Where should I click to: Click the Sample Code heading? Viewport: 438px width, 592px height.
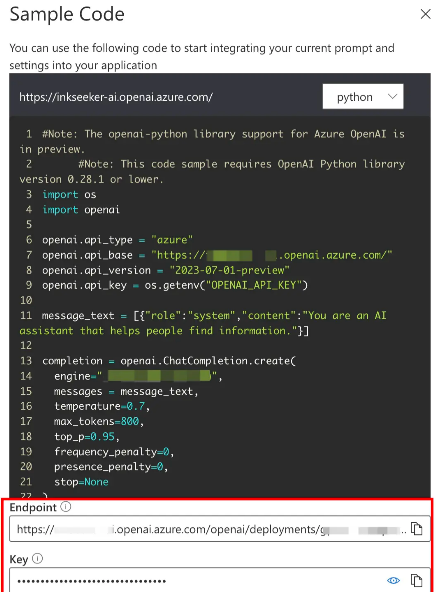[x=67, y=14]
